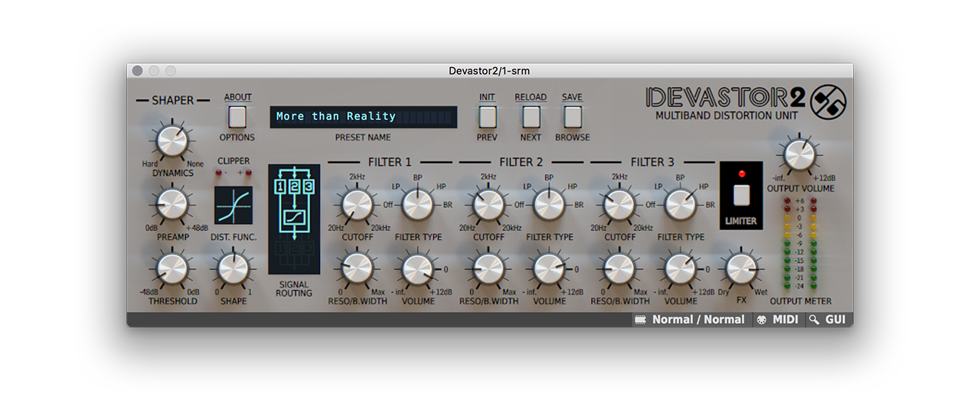Click the clipper minus LED
This screenshot has height=397, width=980.
[219, 174]
